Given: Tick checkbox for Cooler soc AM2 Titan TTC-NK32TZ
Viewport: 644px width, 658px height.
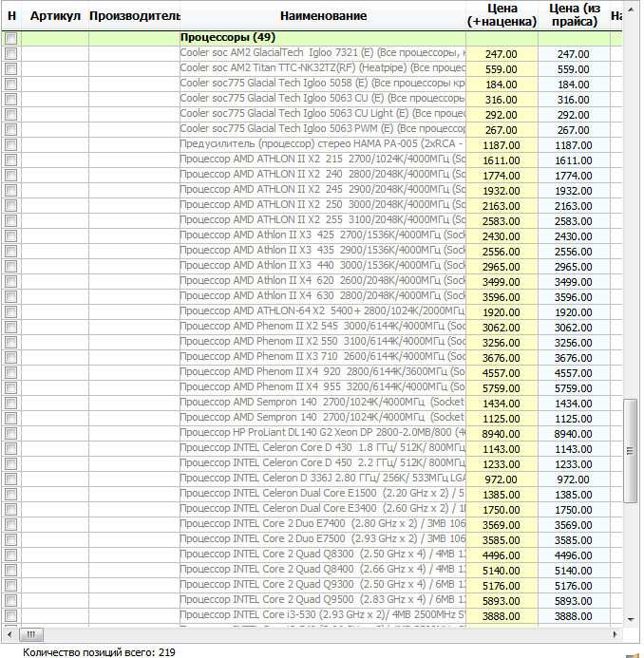Looking at the screenshot, I should 10,68.
